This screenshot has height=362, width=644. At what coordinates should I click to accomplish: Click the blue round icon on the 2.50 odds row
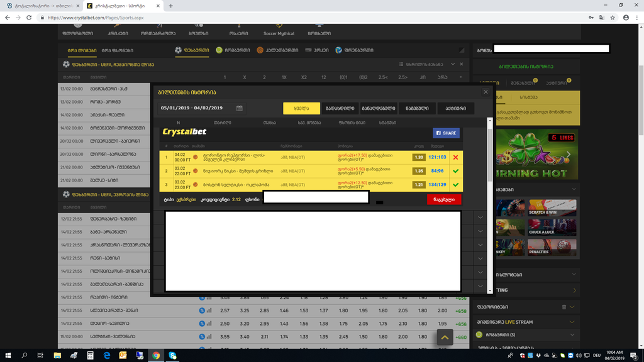(x=202, y=324)
